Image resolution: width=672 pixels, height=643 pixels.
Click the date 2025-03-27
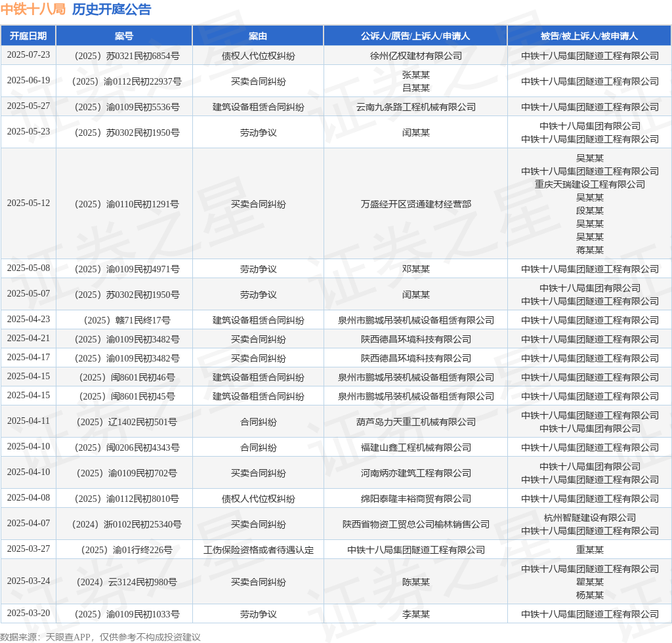(28, 549)
